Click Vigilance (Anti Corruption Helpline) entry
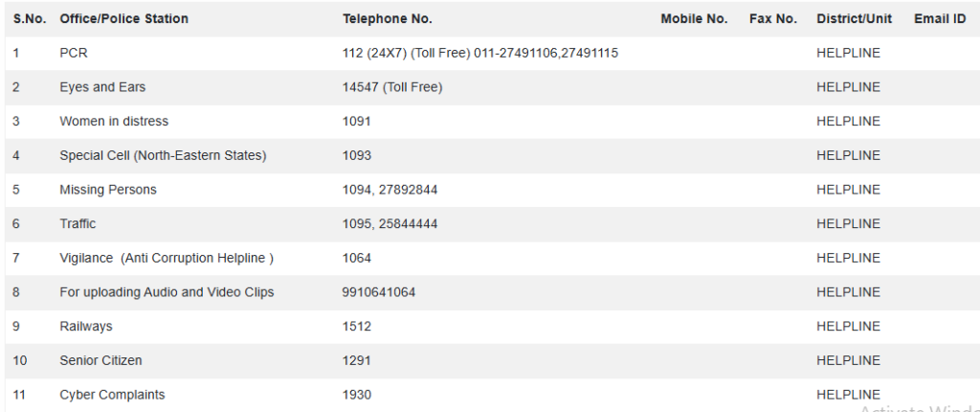The width and height of the screenshot is (980, 412). click(167, 258)
